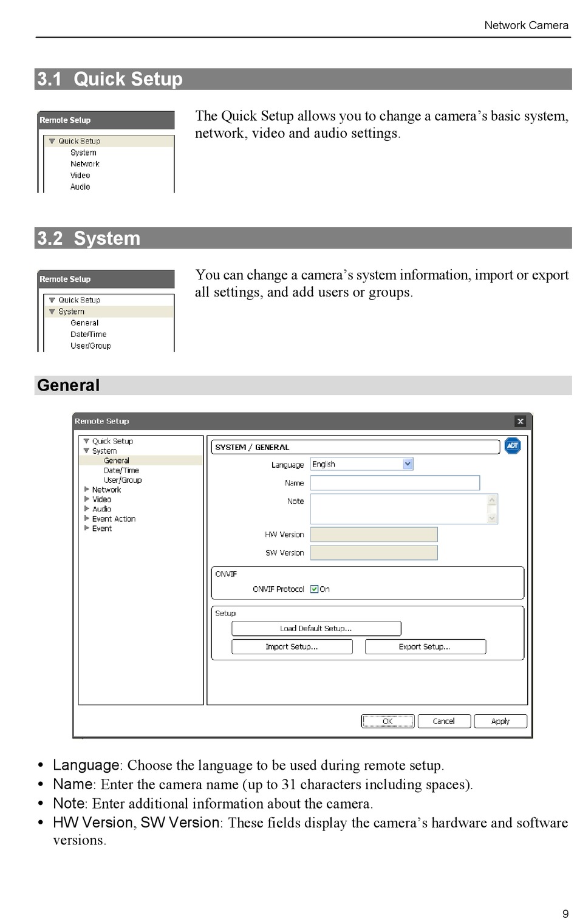The height and width of the screenshot is (924, 577).
Task: Click the 3.1 Quick Setup heading
Action: [x=110, y=79]
